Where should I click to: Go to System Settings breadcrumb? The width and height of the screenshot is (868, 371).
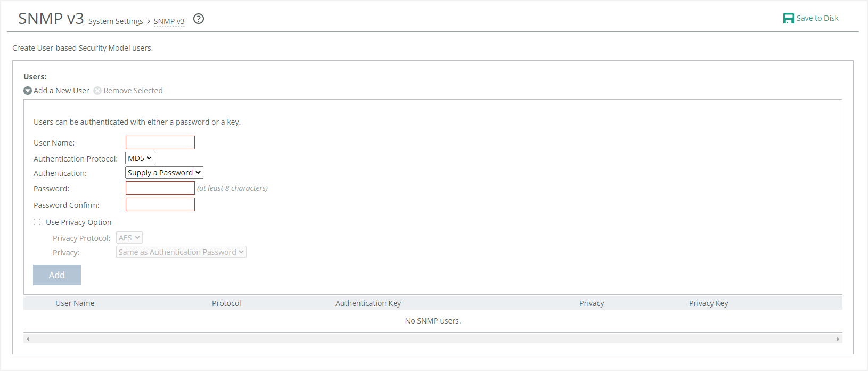pyautogui.click(x=116, y=21)
